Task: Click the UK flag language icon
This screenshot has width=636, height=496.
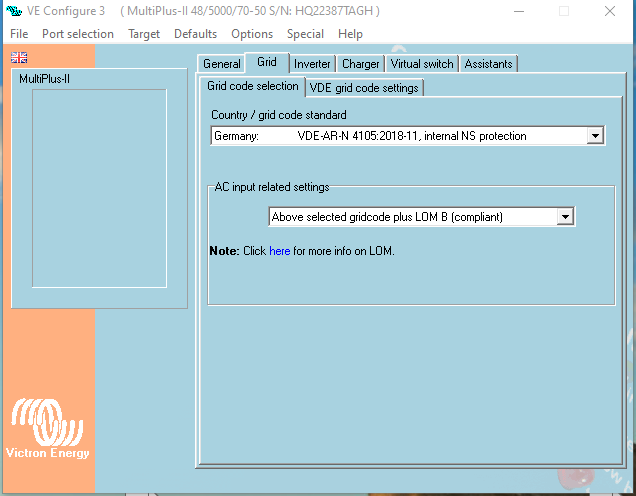Action: coord(19,57)
